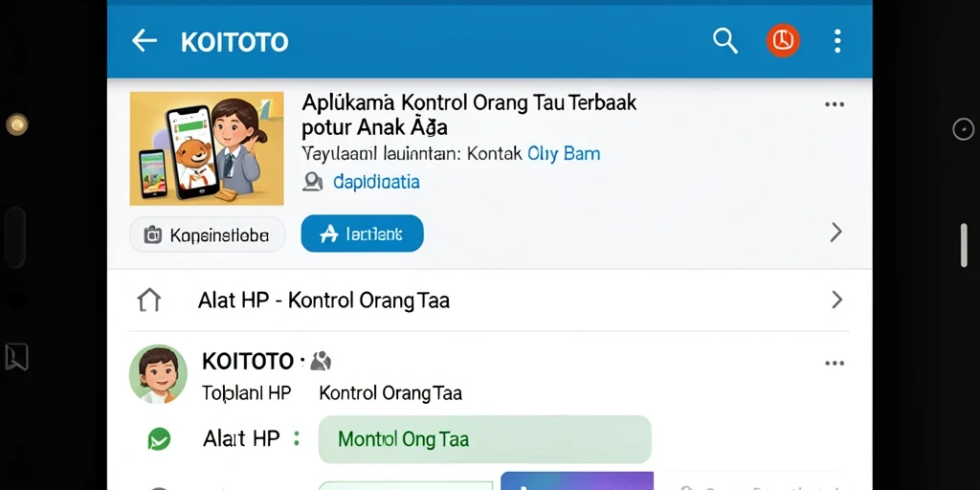Open the KOITOTO round avatar
The width and height of the screenshot is (980, 490).
pyautogui.click(x=158, y=374)
